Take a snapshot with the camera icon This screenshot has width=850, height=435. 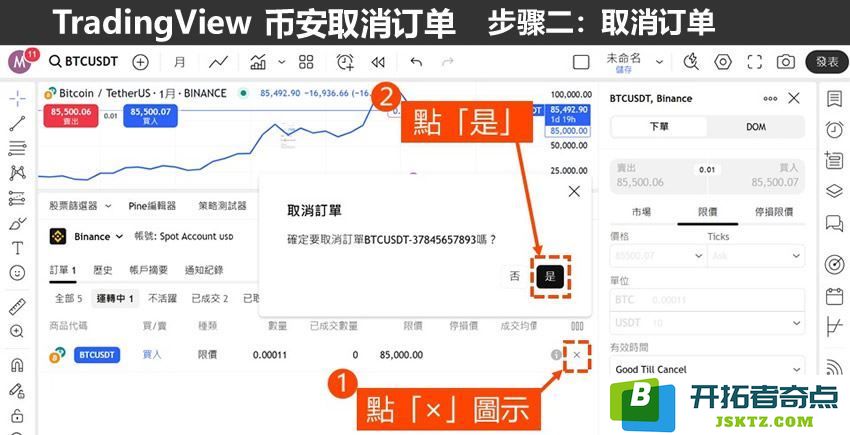(785, 62)
